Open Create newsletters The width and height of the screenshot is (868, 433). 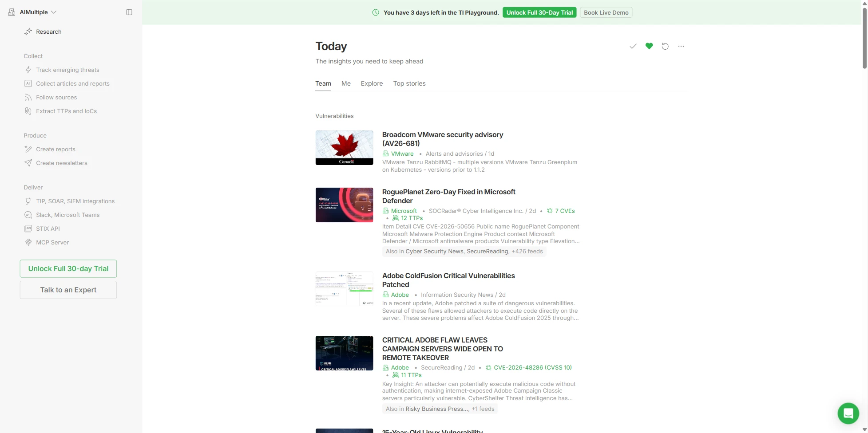(x=62, y=163)
